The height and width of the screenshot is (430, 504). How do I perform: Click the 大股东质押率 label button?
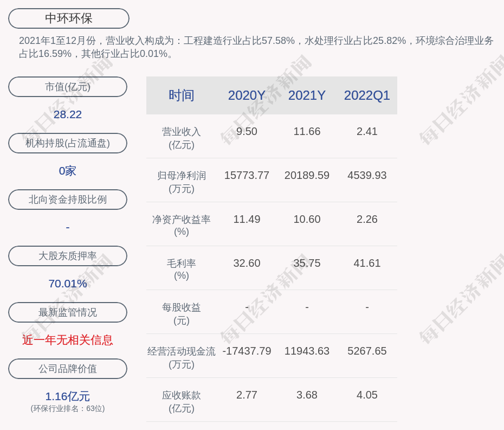[68, 256]
